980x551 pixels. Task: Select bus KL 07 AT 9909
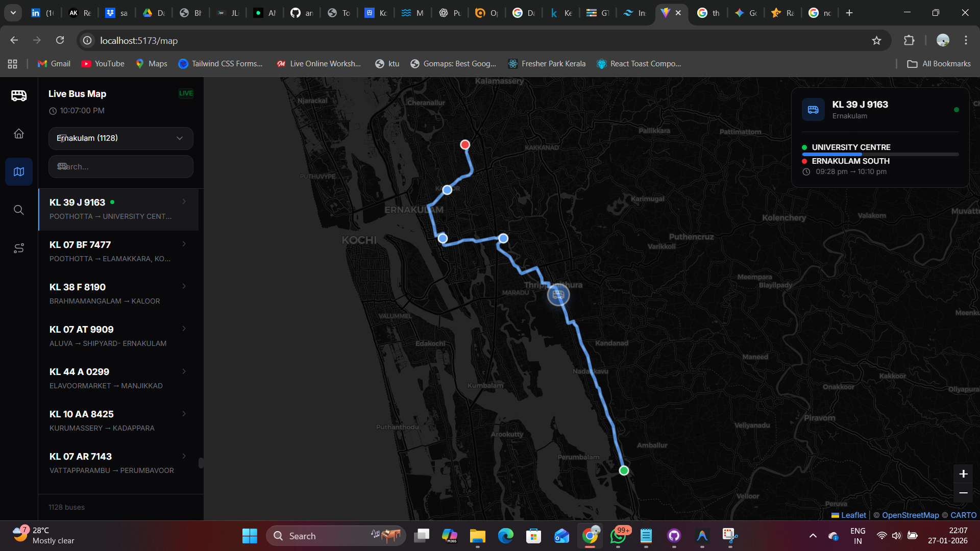(x=112, y=336)
